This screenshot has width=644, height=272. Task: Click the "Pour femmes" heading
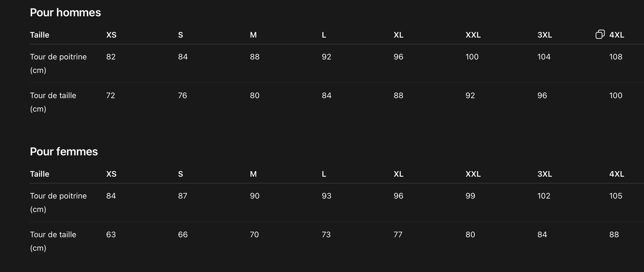[64, 152]
